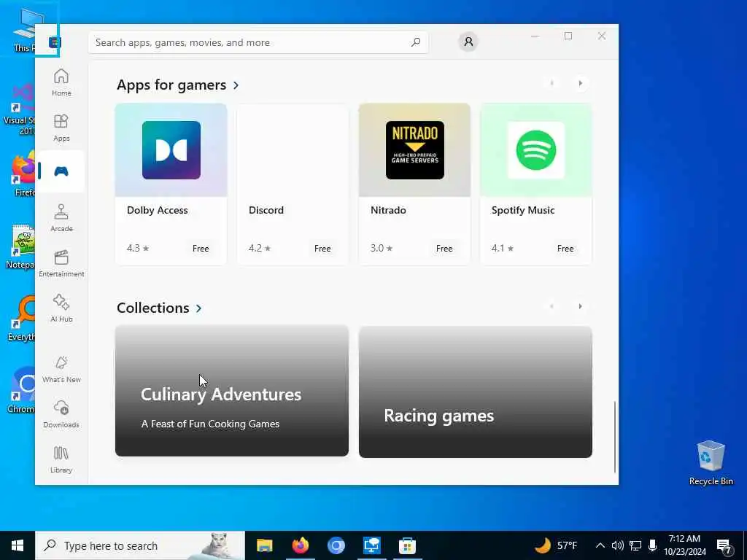Click 'A Feast of Fun Cooking Games' subtitle
Viewport: 747px width, 560px height.
coord(210,424)
